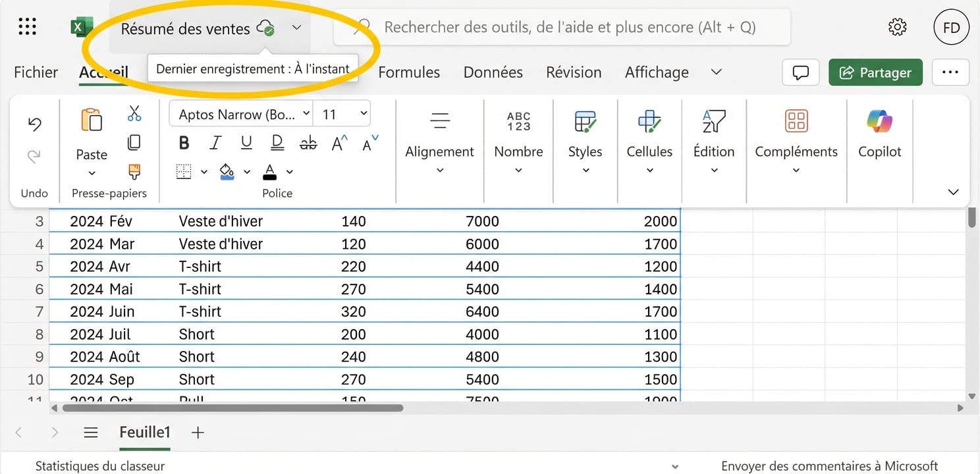Viewport: 980px width, 474px height.
Task: Add a new sheet with the plus button
Action: tap(197, 433)
